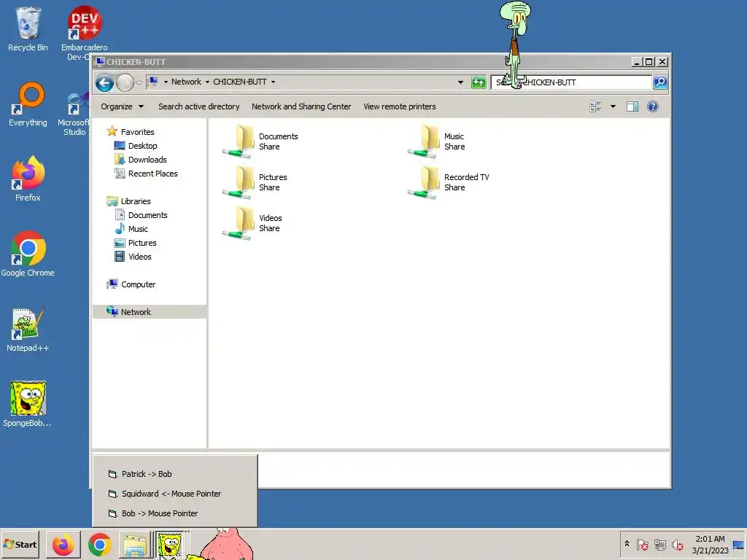
Task: Open the Documents Share folder
Action: [x=261, y=141]
